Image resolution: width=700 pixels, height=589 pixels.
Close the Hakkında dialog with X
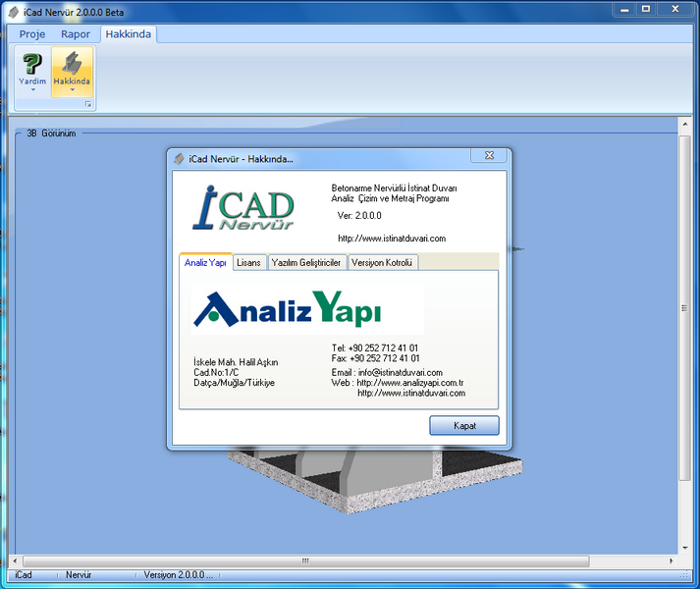[x=489, y=155]
